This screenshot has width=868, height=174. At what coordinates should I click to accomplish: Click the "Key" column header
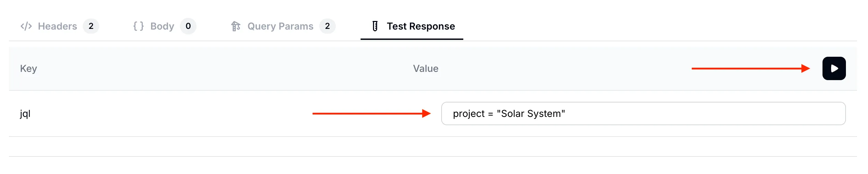tap(29, 68)
